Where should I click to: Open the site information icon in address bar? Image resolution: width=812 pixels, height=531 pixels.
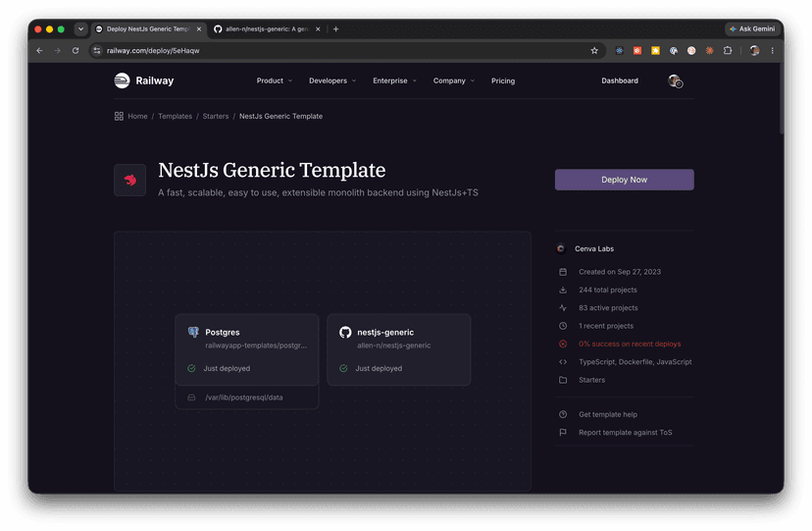(x=97, y=50)
